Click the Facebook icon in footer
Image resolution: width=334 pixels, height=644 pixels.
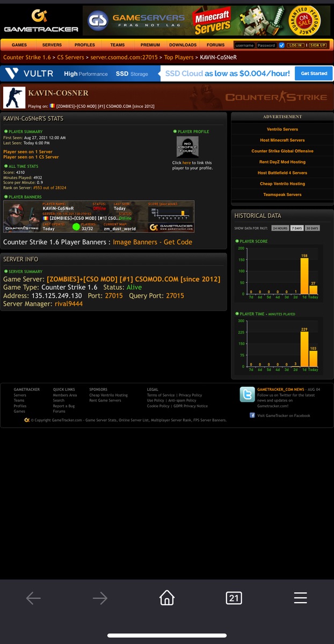point(252,415)
